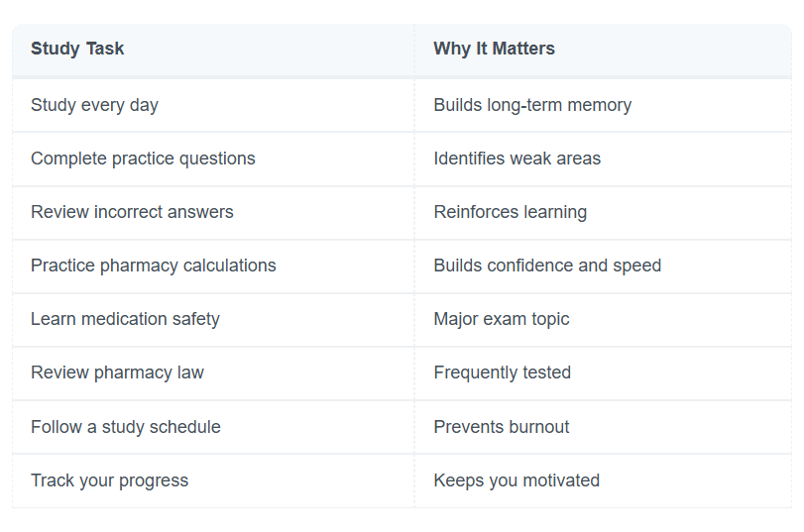The height and width of the screenshot is (532, 804).
Task: Select the Track your progress cell
Action: pos(213,480)
